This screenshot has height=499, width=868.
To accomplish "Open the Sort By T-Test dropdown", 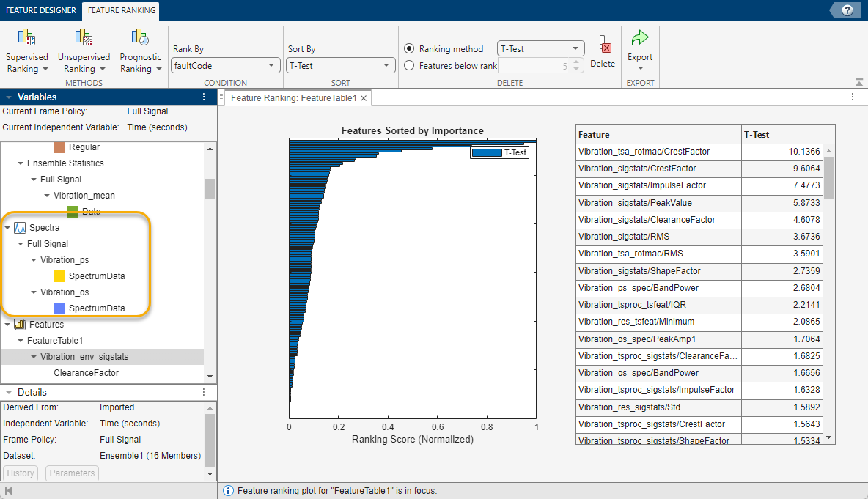I will tap(341, 66).
